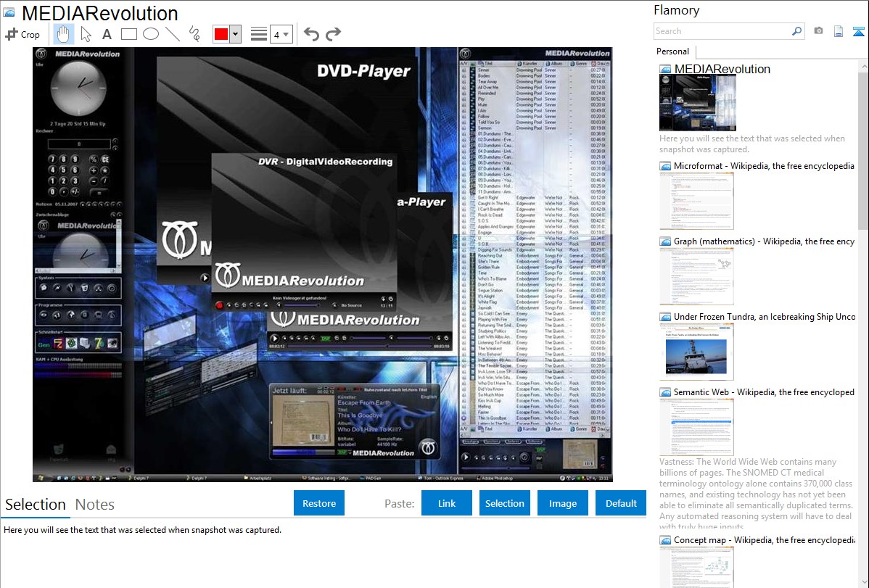Viewport: 869px width, 588px height.
Task: Click the camera capture snapshot icon
Action: pyautogui.click(x=818, y=31)
